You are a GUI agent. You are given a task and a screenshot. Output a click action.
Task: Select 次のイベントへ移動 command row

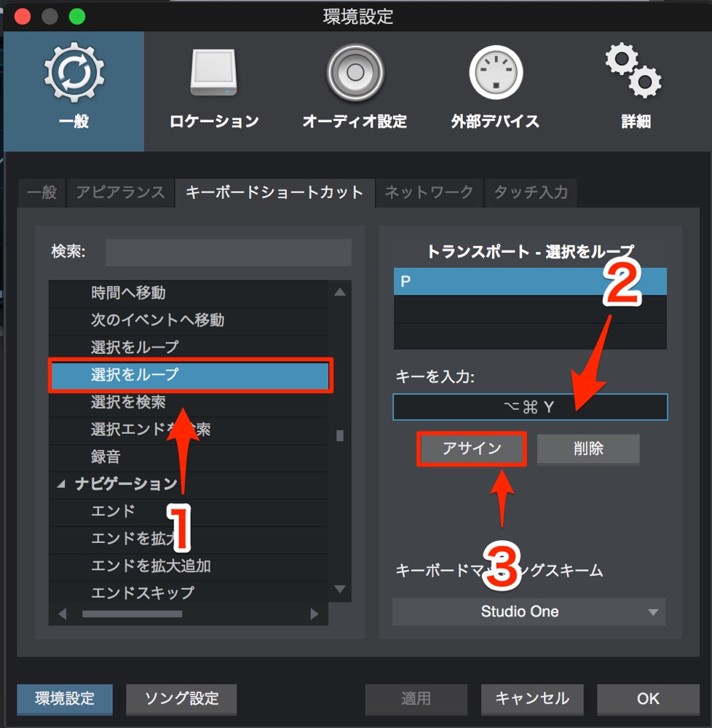(x=189, y=320)
